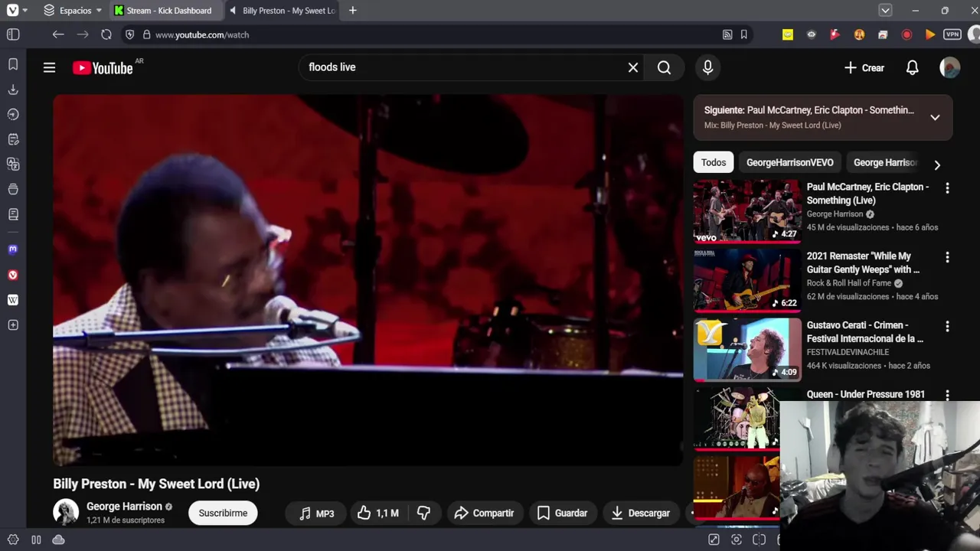
Task: Open the yellow extension icon
Action: pyautogui.click(x=788, y=34)
